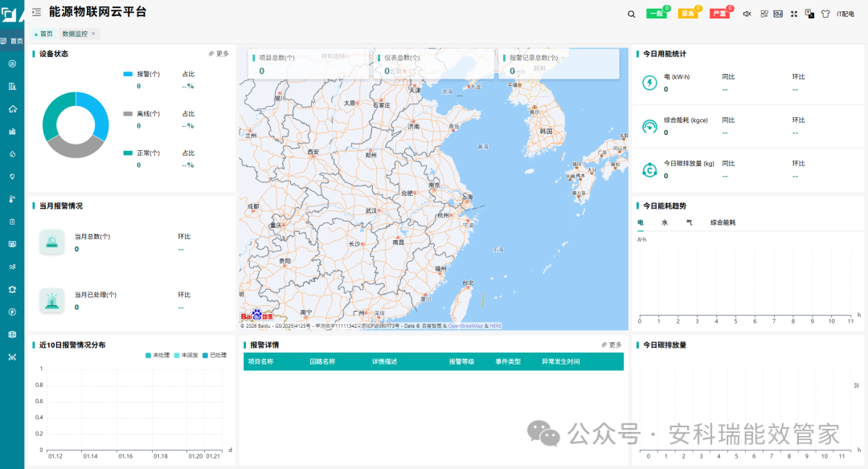This screenshot has width=868, height=469.
Task: Click the Baidu map logo
Action: [x=256, y=316]
